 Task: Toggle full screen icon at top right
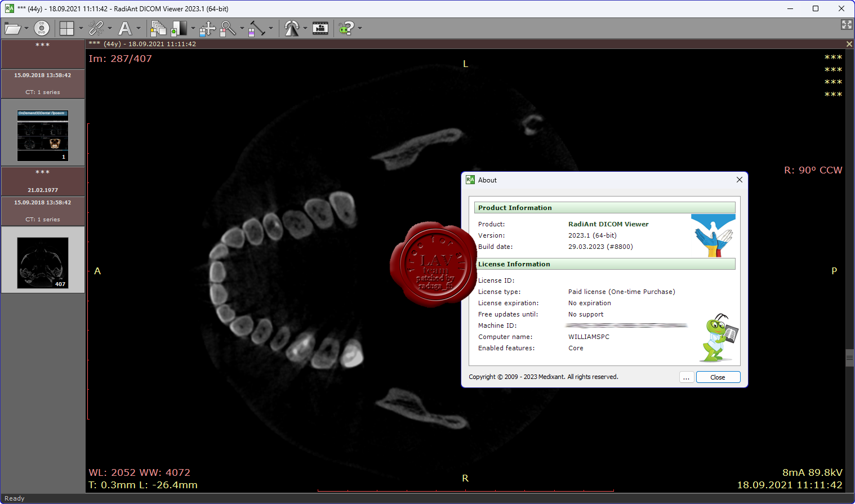click(847, 25)
